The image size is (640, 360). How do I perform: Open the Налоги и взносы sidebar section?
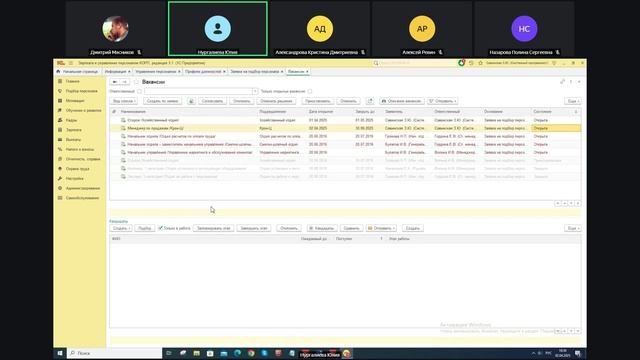point(80,149)
